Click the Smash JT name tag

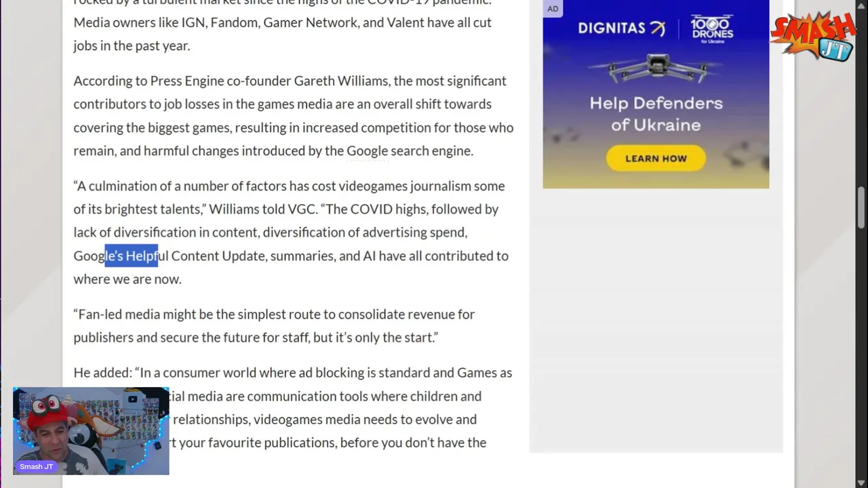tap(37, 466)
